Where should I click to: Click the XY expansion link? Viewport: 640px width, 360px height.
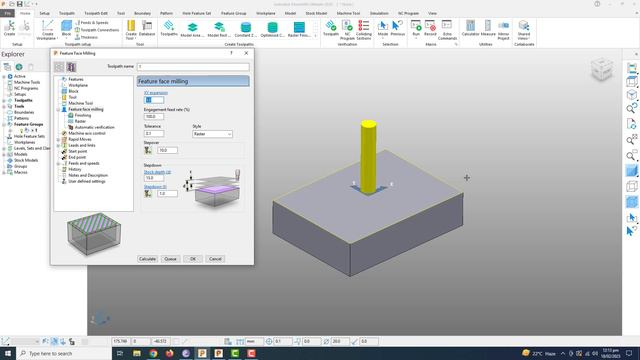[156, 93]
